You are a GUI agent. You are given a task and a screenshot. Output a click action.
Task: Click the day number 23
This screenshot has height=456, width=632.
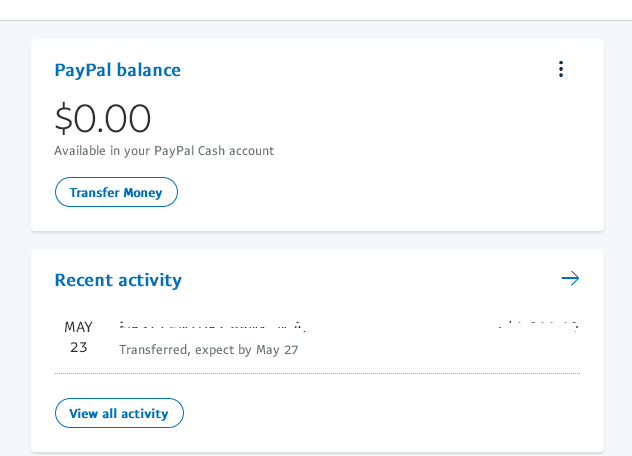tap(78, 347)
